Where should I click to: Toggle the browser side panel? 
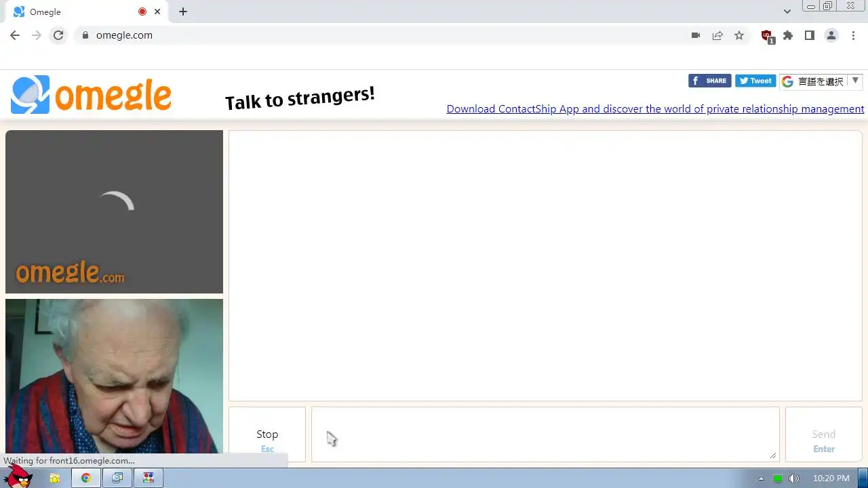click(x=810, y=35)
